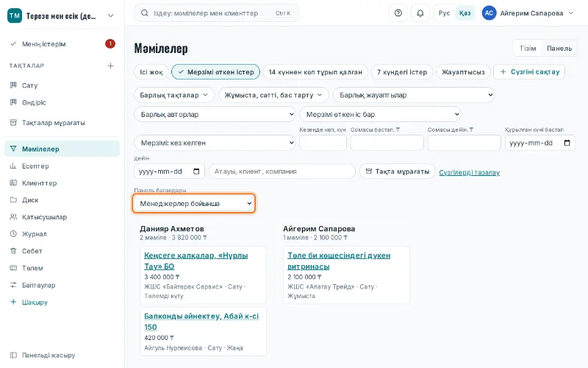Click the Журнал clock icon
The height and width of the screenshot is (368, 588).
[13, 234]
